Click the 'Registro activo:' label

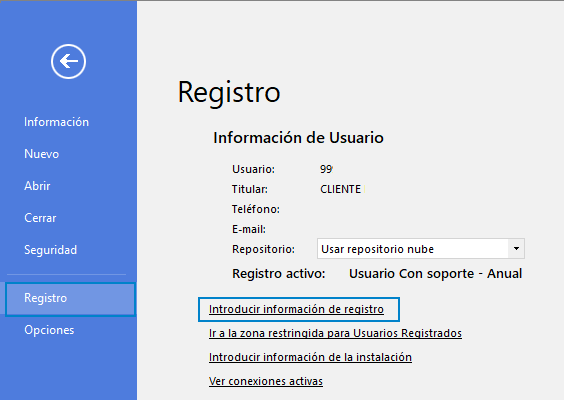279,274
